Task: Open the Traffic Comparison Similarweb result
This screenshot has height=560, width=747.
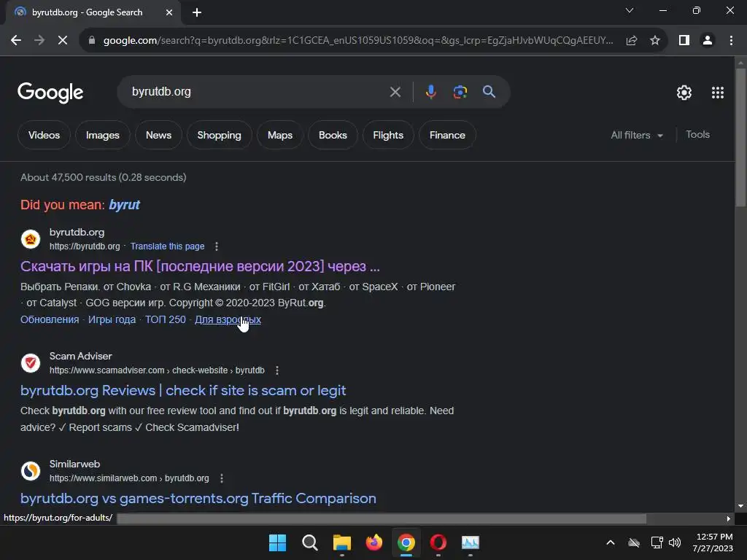Action: click(198, 499)
